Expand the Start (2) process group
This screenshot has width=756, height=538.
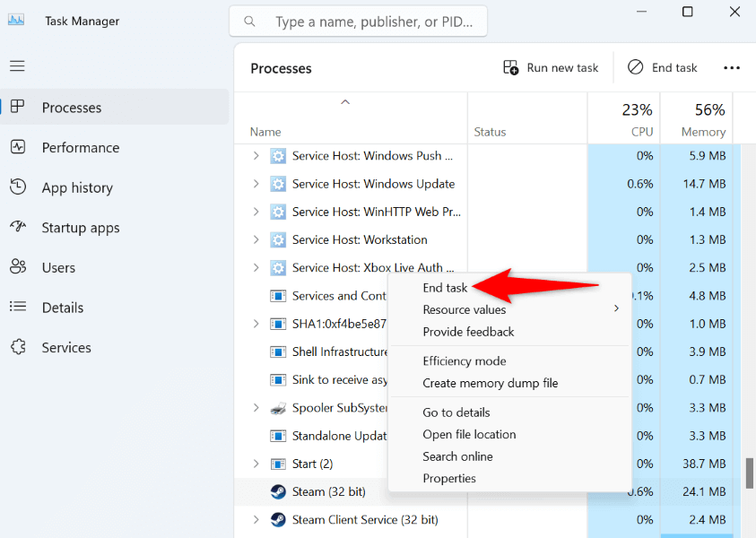coord(256,464)
